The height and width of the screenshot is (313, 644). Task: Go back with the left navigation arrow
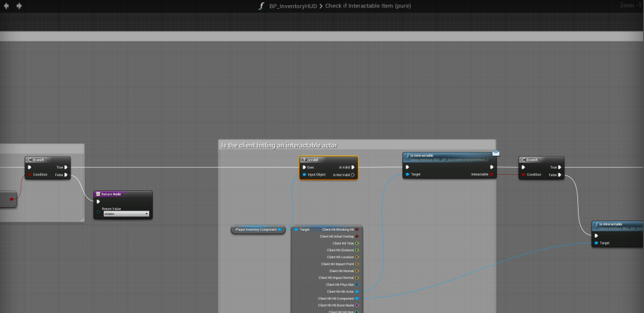point(6,6)
